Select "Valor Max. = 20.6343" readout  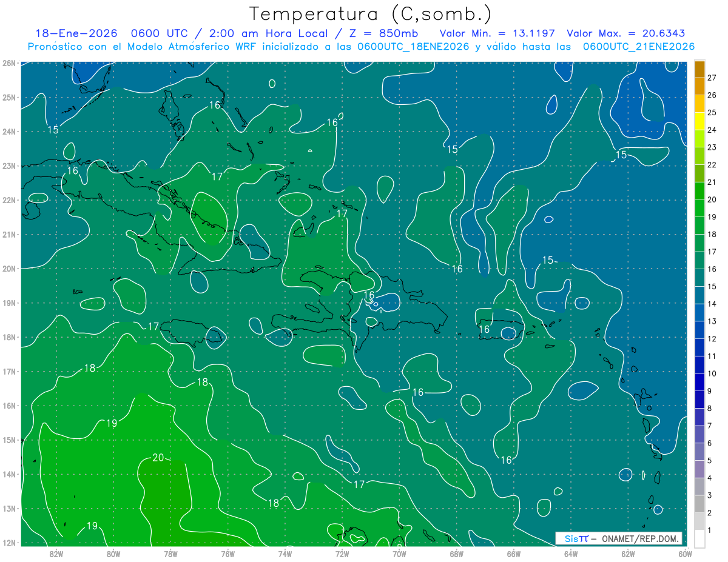click(x=625, y=33)
